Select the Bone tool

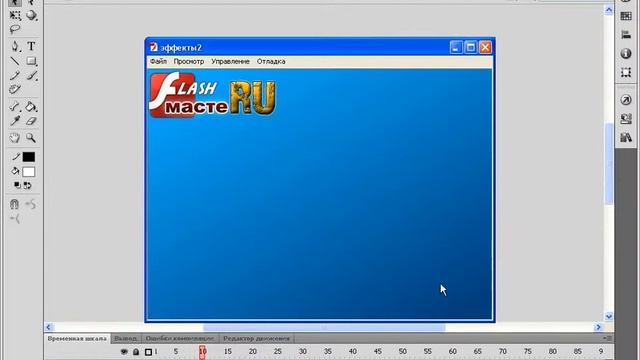tap(15, 107)
